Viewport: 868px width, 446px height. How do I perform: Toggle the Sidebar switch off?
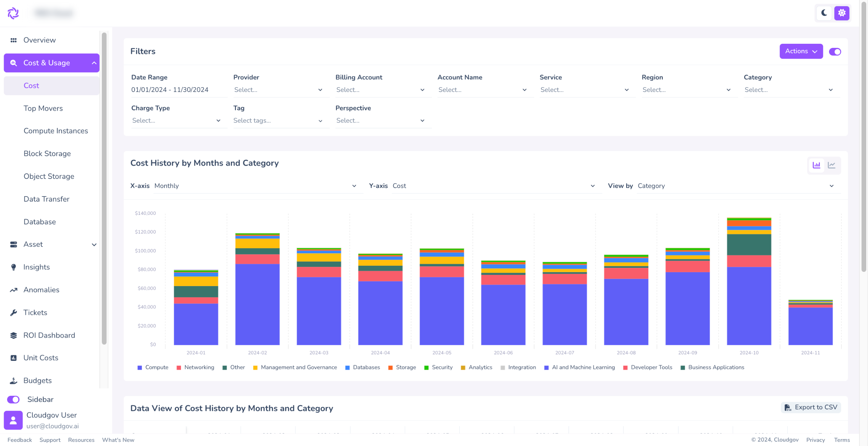(14, 399)
